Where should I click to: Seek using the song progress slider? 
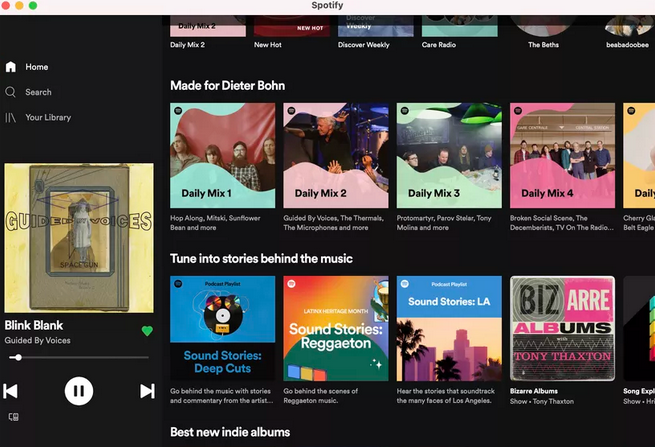coord(79,358)
